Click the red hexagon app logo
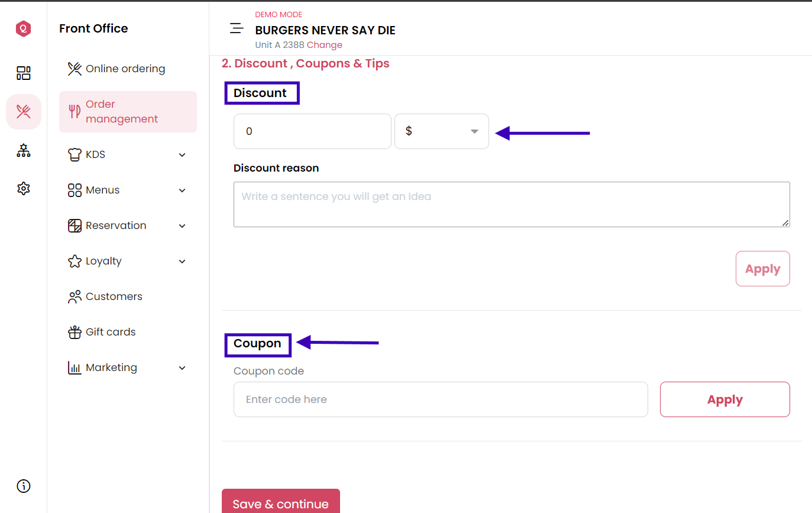 click(23, 28)
